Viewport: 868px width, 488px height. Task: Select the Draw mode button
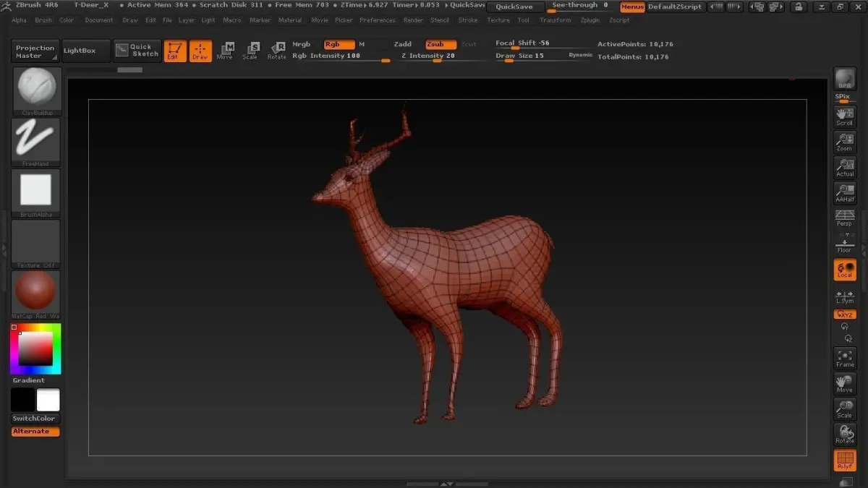pyautogui.click(x=200, y=51)
